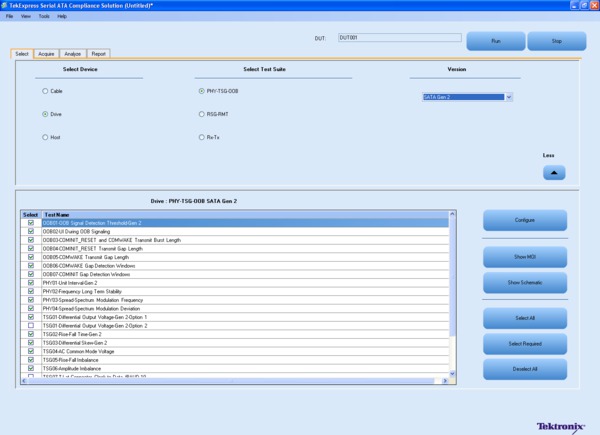Click the horizontal scroll left arrow
This screenshot has height=435, width=600.
pos(24,381)
